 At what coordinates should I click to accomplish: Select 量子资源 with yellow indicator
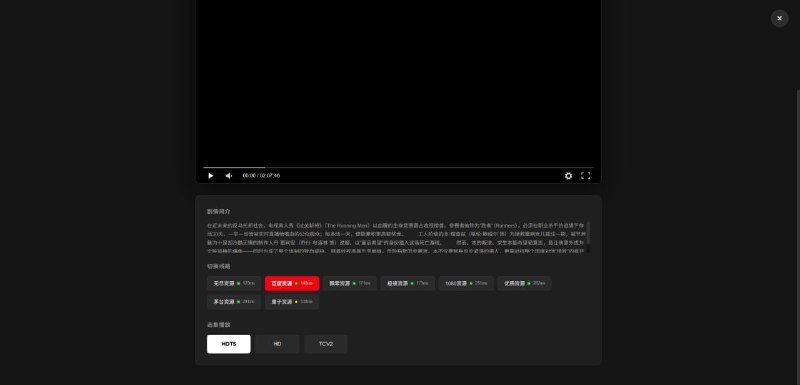pyautogui.click(x=292, y=301)
